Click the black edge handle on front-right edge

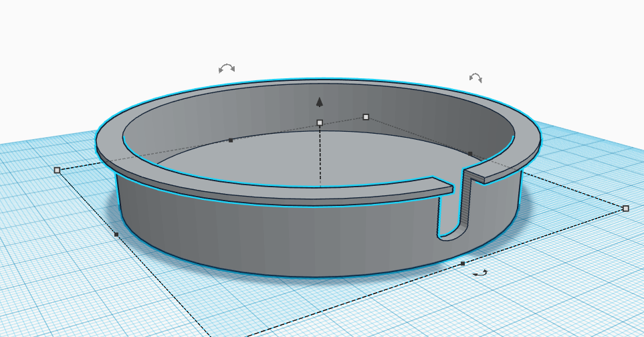pos(463,263)
